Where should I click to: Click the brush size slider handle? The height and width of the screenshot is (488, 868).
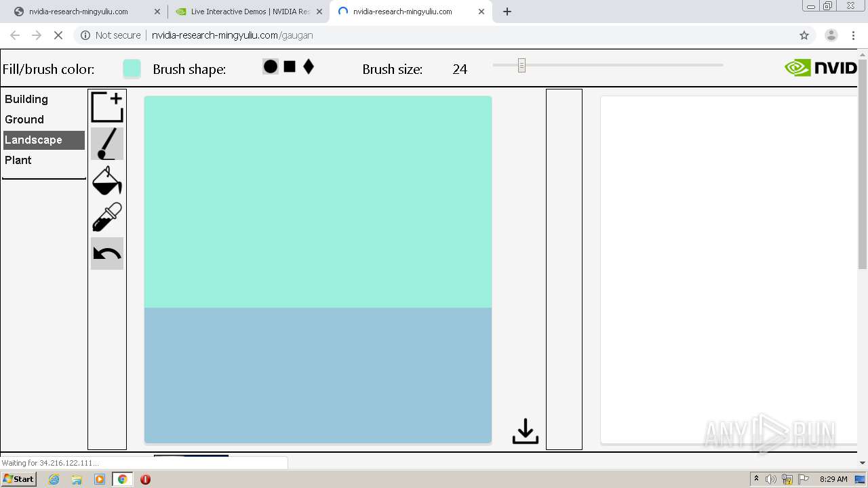coord(521,65)
